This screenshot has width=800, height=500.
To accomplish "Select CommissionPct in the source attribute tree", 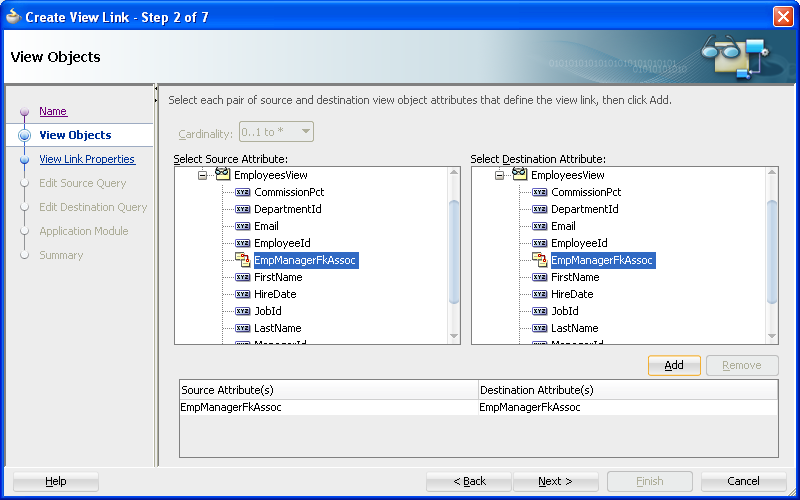I will [289, 192].
